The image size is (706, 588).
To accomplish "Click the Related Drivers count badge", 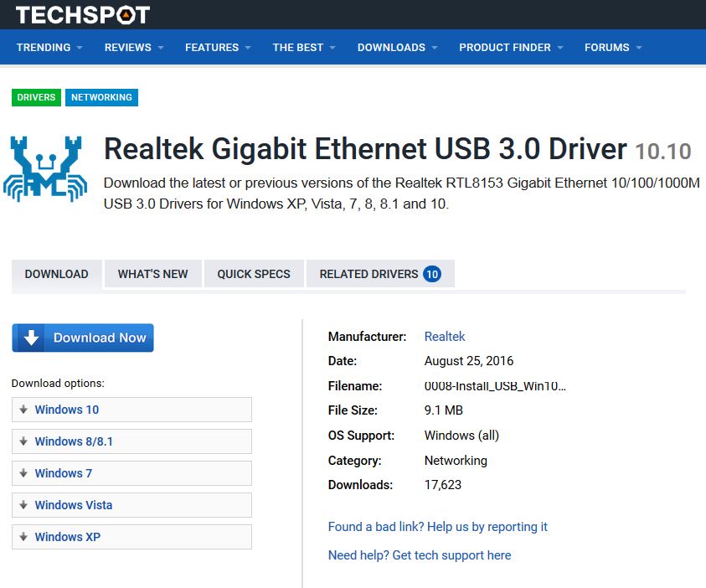I will point(432,274).
